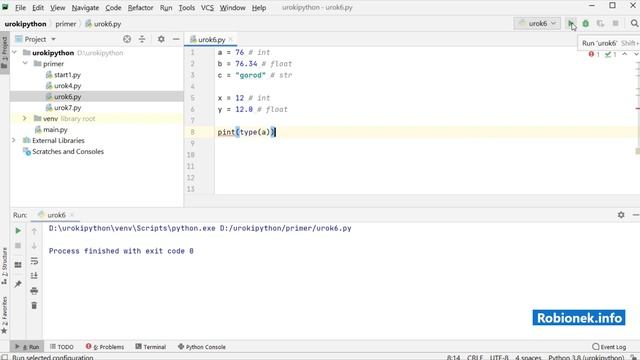Collapse all with the Project panel expand/collapse icon

(x=142, y=39)
